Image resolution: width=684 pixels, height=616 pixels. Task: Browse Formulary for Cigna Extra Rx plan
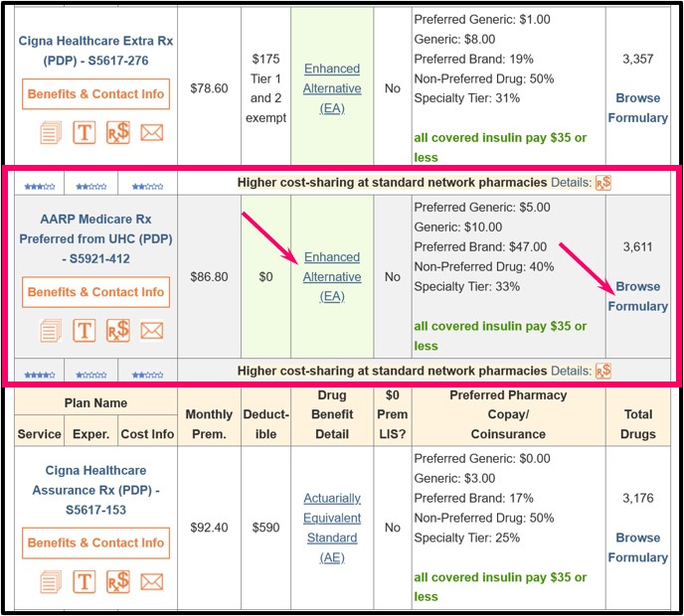pyautogui.click(x=637, y=108)
